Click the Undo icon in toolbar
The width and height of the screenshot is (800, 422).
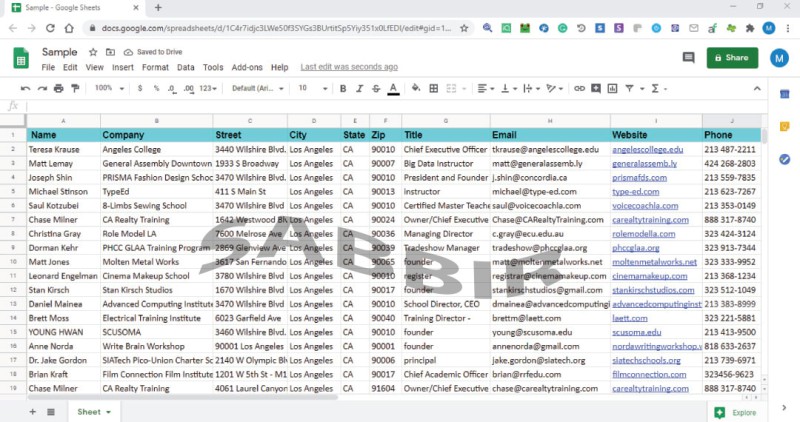click(x=25, y=89)
